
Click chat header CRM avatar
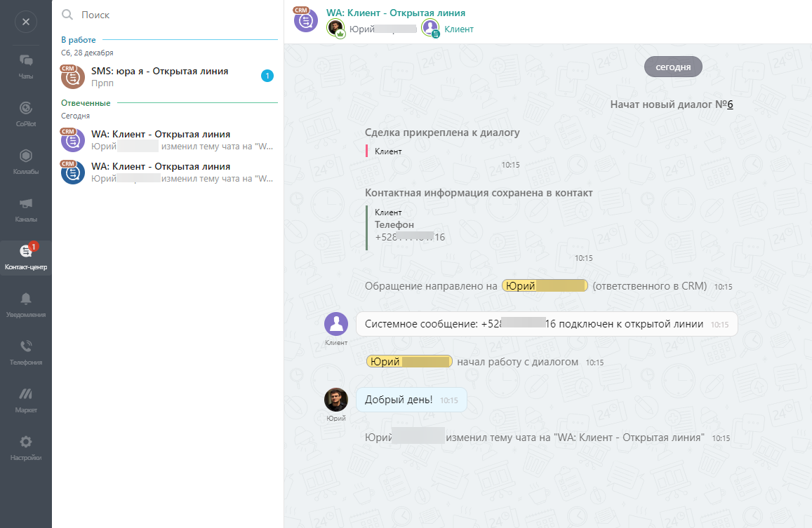coord(305,20)
